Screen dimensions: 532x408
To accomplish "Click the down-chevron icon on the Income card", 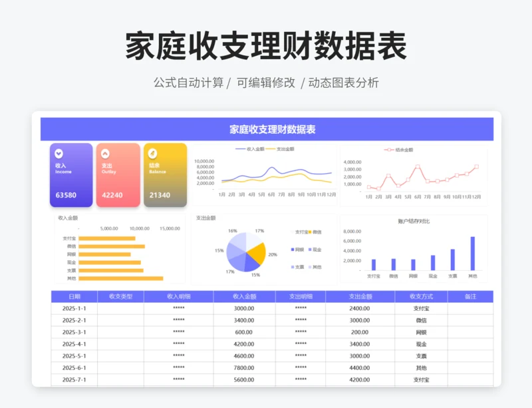I will [59, 154].
